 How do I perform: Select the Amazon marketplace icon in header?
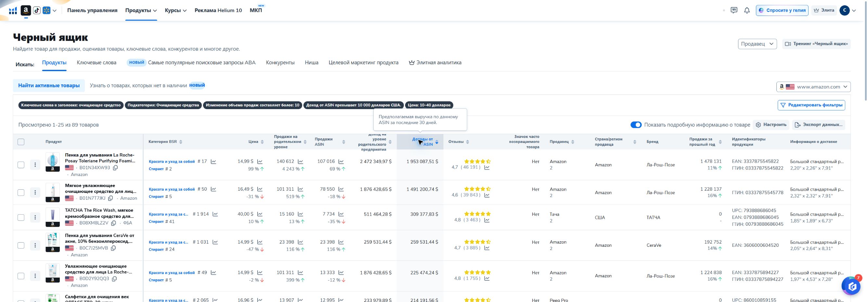tap(26, 10)
